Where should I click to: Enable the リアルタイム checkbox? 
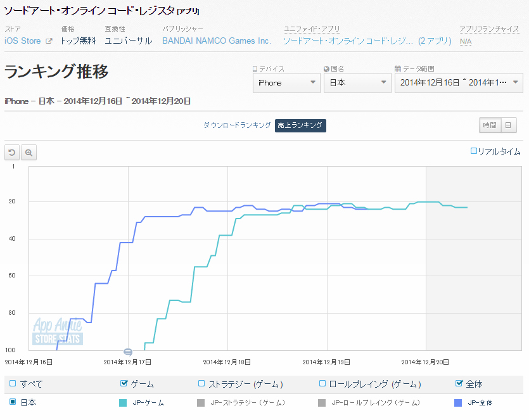(x=474, y=151)
